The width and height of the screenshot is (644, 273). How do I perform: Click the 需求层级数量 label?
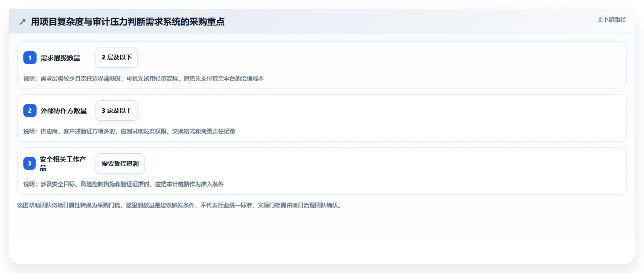click(x=60, y=58)
